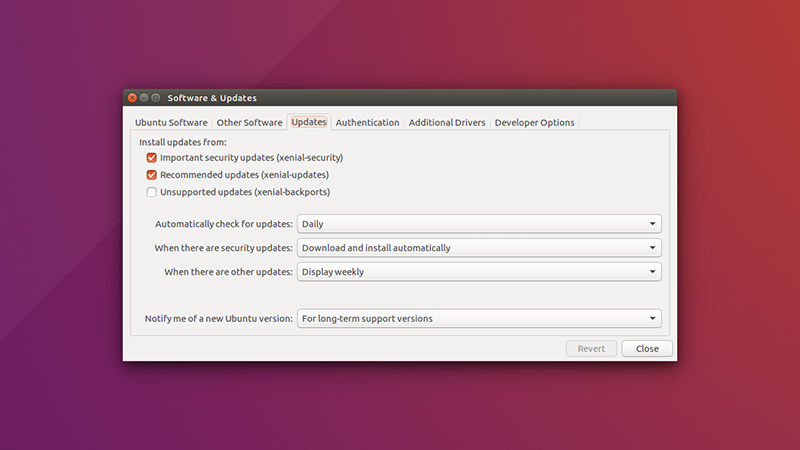The width and height of the screenshot is (800, 450).
Task: Click the Revert button
Action: point(591,349)
